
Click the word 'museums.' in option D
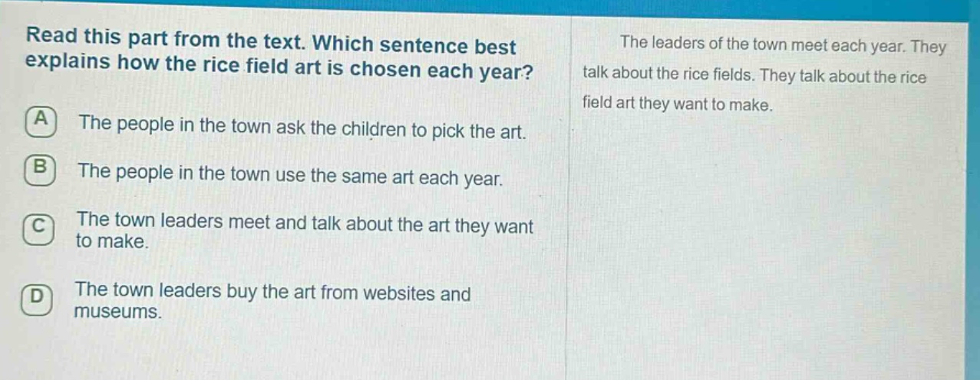tap(118, 313)
